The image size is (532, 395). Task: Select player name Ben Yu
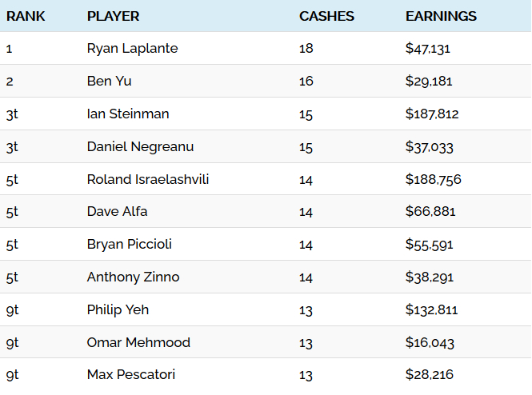point(109,81)
